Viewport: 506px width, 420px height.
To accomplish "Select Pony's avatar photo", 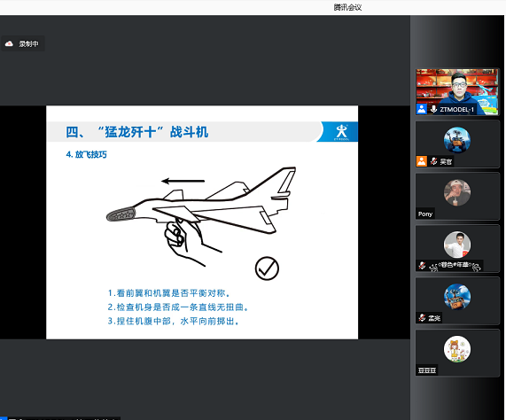I will 457,192.
